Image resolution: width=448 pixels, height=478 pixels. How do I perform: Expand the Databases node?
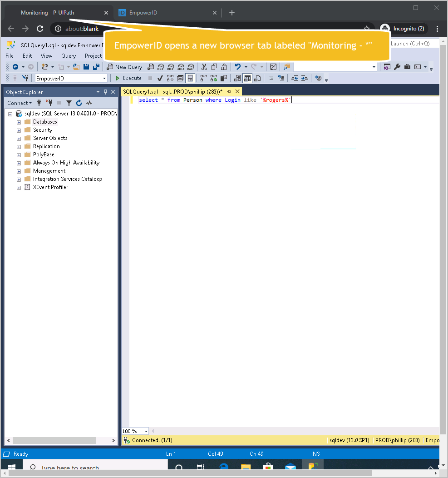tap(19, 122)
